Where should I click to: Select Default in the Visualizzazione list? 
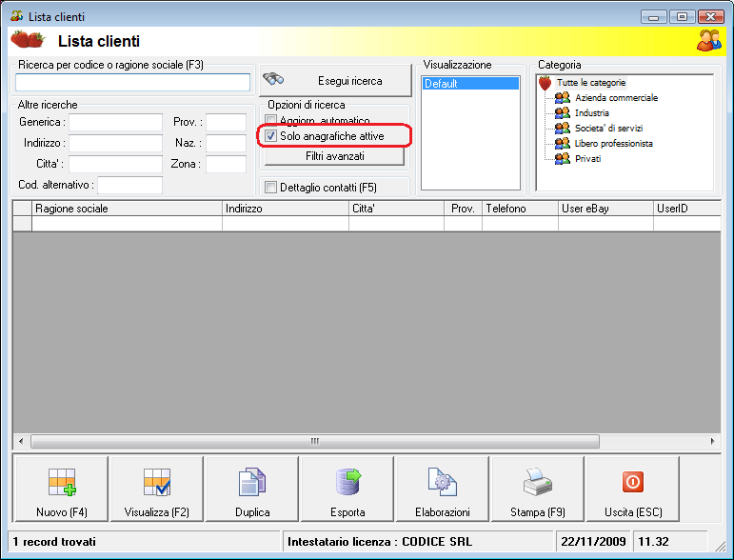pyautogui.click(x=471, y=84)
